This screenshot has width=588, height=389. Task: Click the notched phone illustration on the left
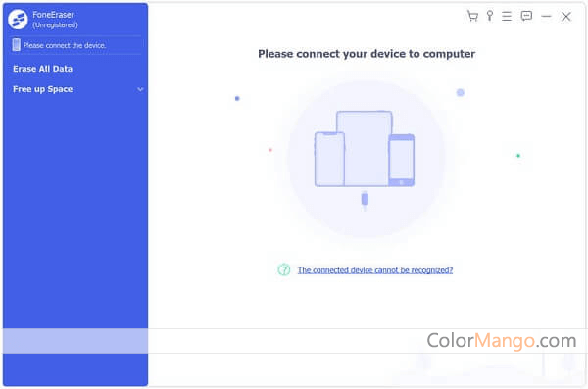(x=329, y=159)
